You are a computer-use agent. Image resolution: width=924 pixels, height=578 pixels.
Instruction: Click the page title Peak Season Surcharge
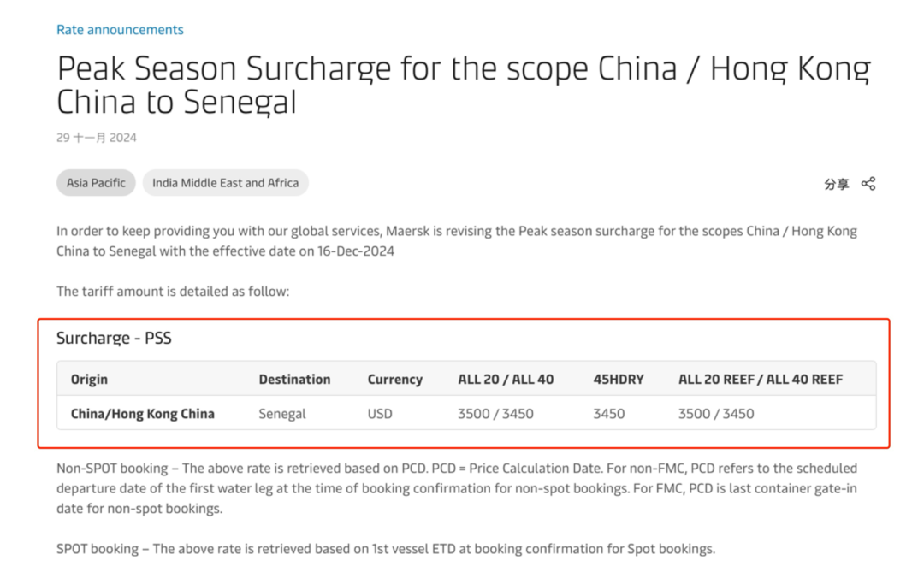coord(463,85)
